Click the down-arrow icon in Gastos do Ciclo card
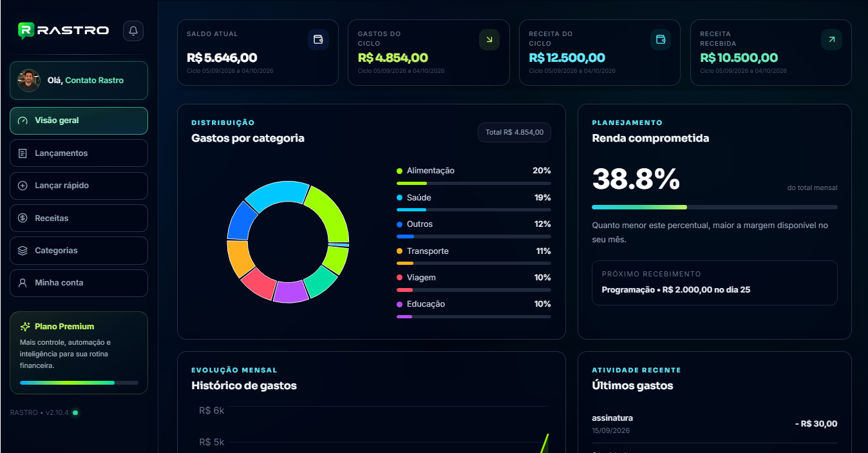The image size is (868, 453). (489, 39)
